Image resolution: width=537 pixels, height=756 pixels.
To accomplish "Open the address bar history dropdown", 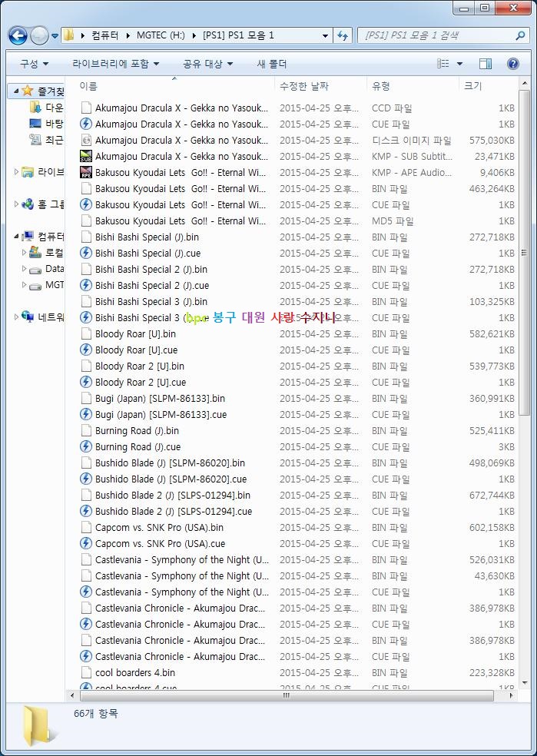I will (326, 35).
